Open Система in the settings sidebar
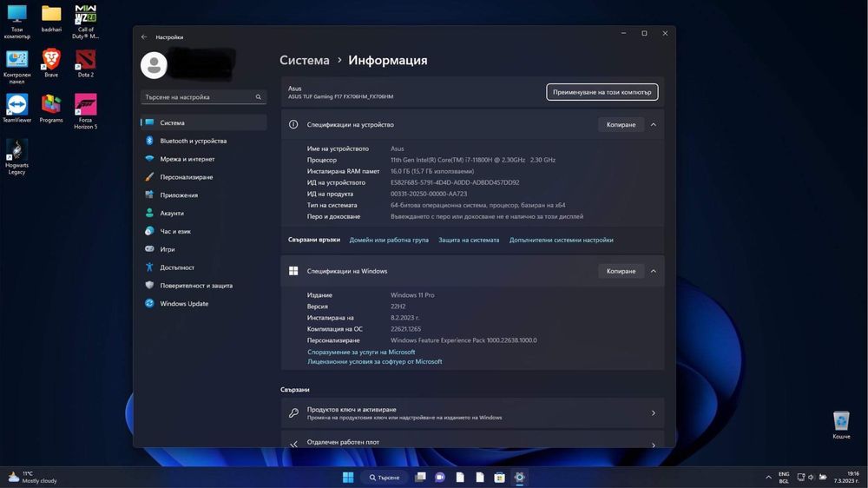Image resolution: width=868 pixels, height=488 pixels. (x=203, y=122)
